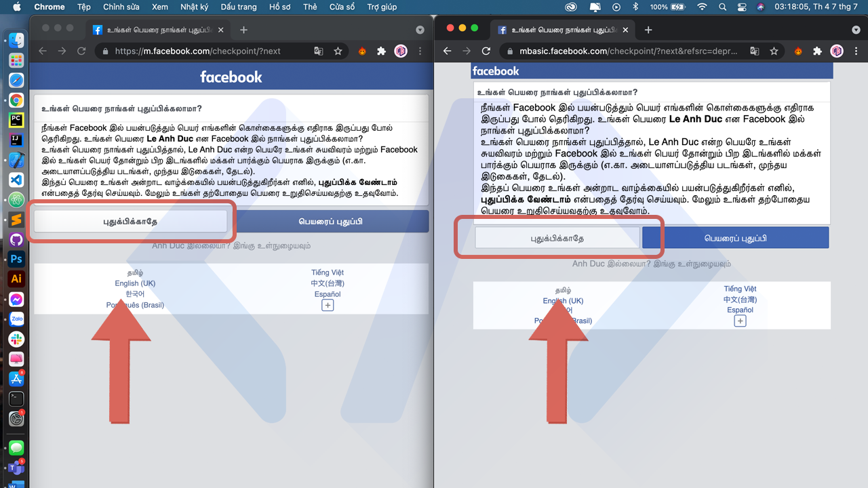Expand more languages plus button in right page

point(740,321)
